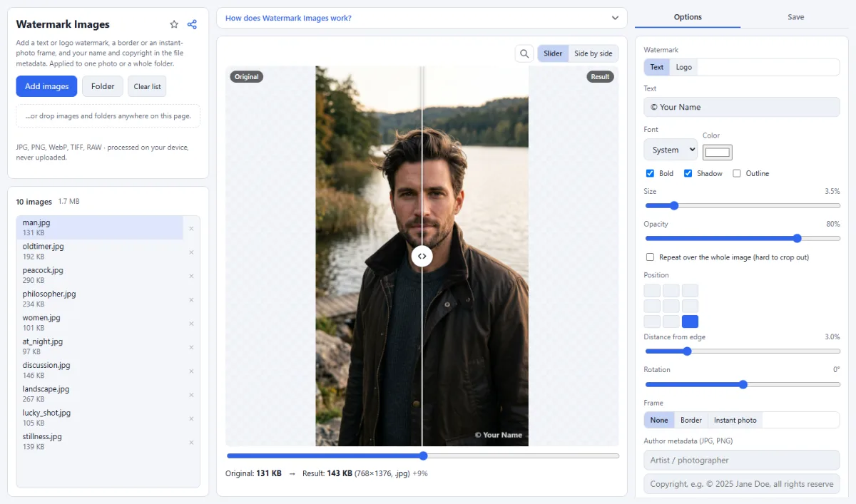Set position to bottom-center grid cell
The width and height of the screenshot is (856, 504).
point(671,322)
